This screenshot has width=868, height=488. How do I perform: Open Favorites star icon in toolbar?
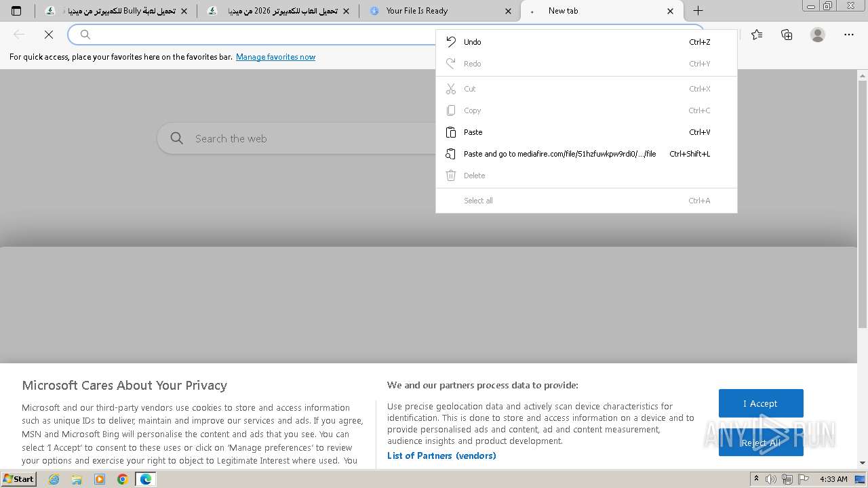pyautogui.click(x=757, y=35)
